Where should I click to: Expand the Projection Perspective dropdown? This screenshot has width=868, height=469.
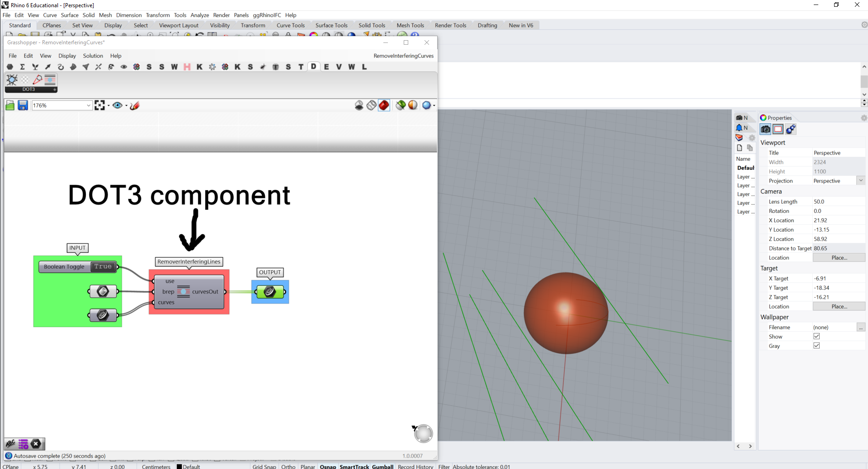point(861,180)
